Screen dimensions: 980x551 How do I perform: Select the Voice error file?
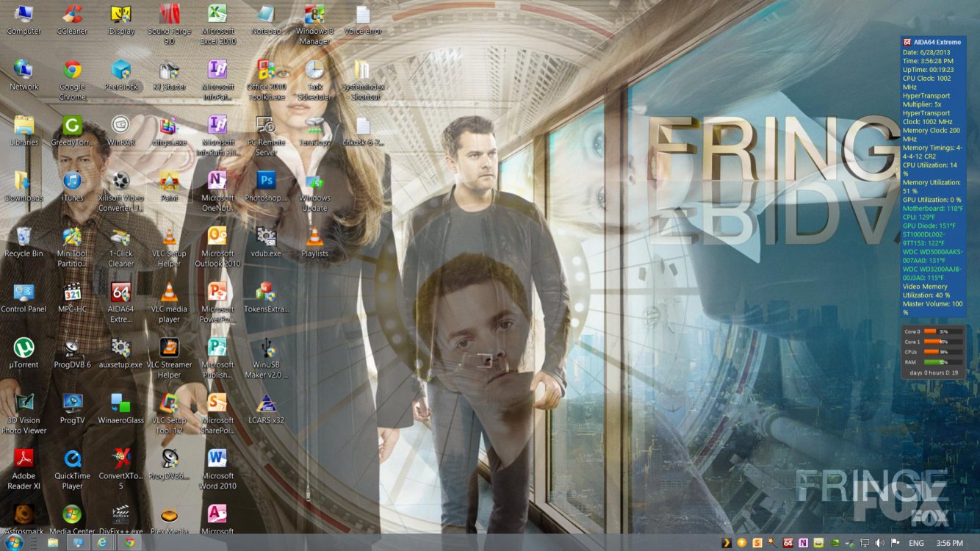363,20
